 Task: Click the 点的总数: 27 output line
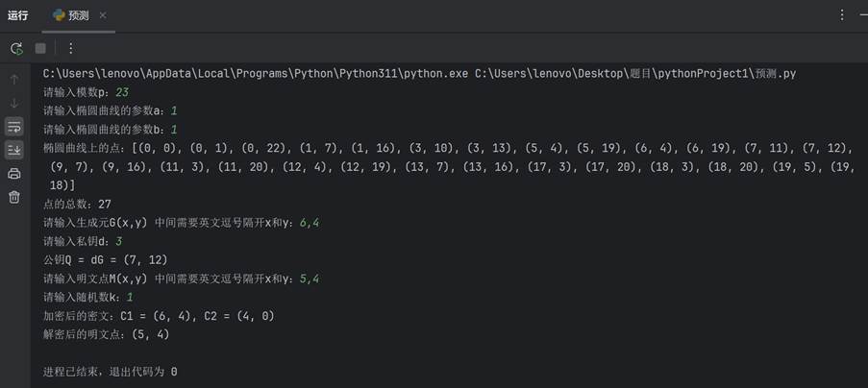coord(78,204)
